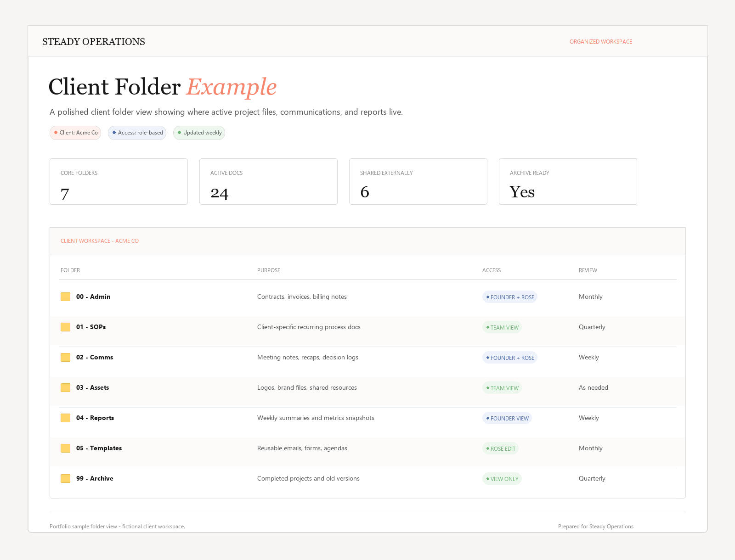Click the 'A polished client folder view' subtitle
735x560 pixels.
[x=226, y=112]
